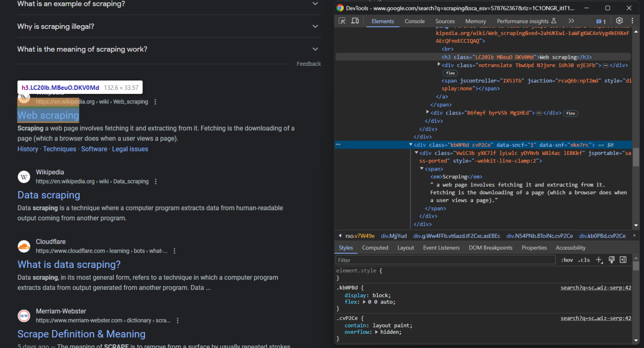This screenshot has width=644, height=348.
Task: Open more options for Cloudflare result
Action: click(174, 251)
